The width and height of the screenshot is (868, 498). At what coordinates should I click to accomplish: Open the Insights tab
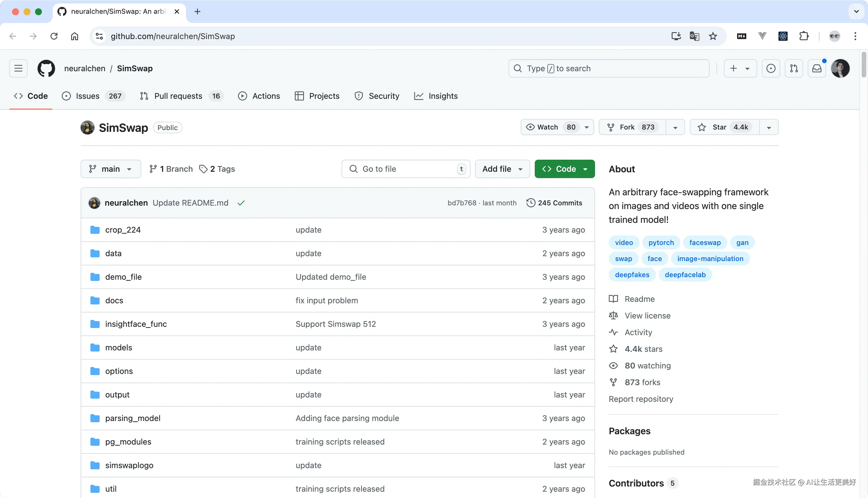click(436, 96)
